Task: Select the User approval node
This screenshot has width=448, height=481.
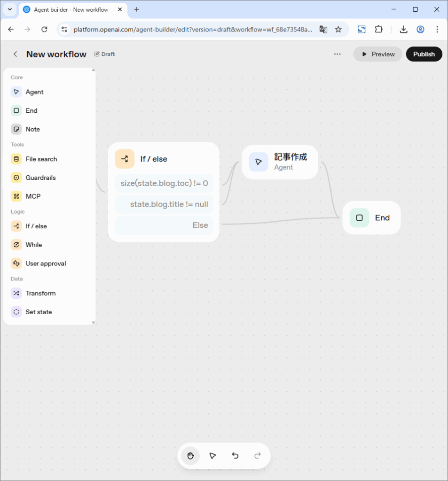Action: point(44,263)
